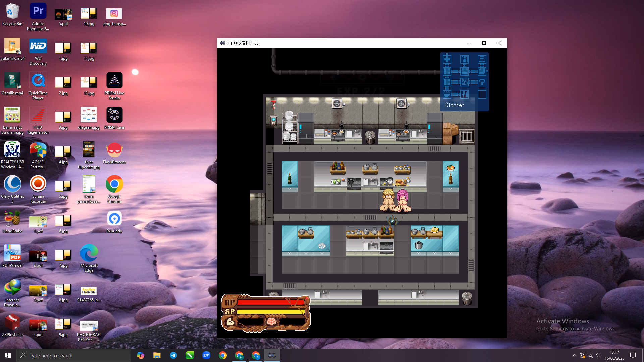644x362 pixels.
Task: Open the Windows Start menu
Action: click(8, 355)
